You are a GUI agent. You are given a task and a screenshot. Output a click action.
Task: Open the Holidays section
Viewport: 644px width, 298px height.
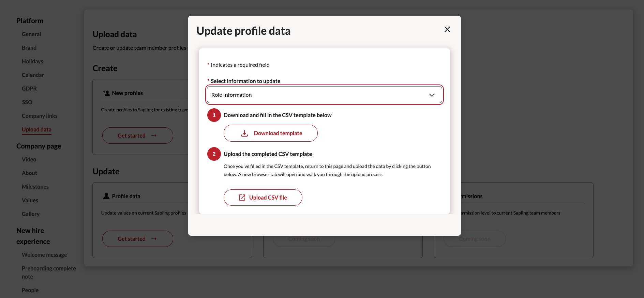pos(32,61)
